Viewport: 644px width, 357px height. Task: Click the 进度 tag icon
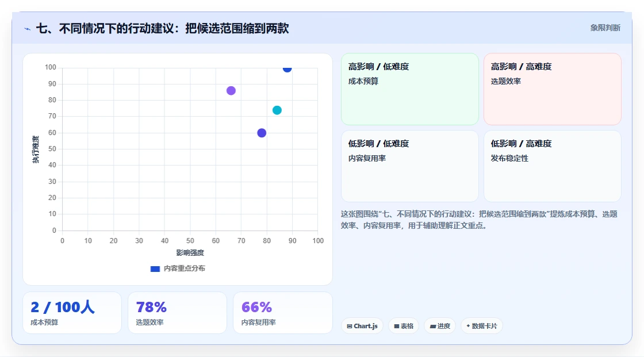pos(433,326)
